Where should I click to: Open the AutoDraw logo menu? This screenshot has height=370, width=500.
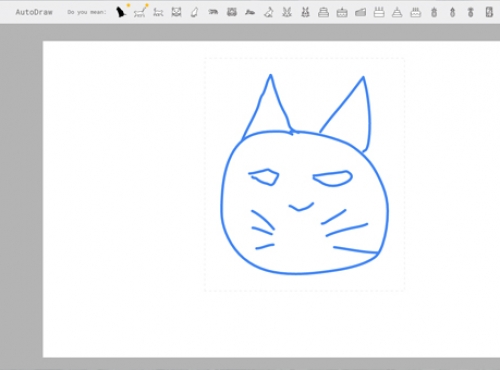(34, 12)
